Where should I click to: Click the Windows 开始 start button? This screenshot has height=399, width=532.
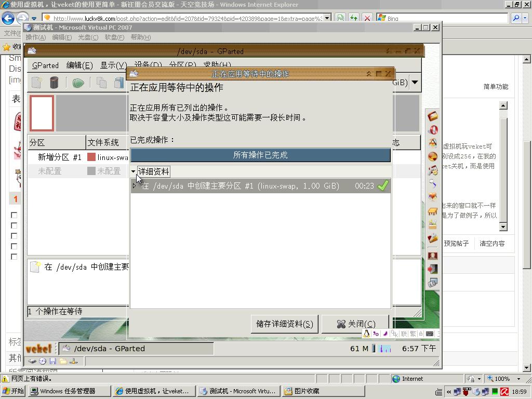point(13,391)
